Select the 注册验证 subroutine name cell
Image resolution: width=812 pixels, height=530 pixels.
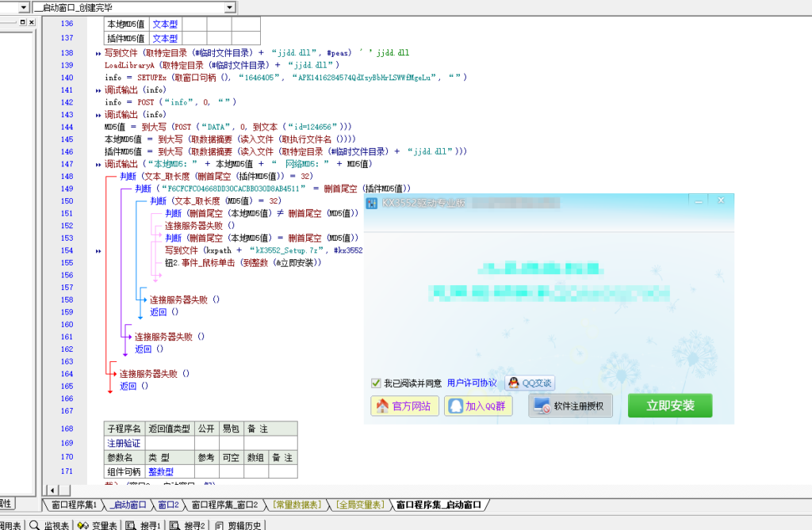(124, 444)
